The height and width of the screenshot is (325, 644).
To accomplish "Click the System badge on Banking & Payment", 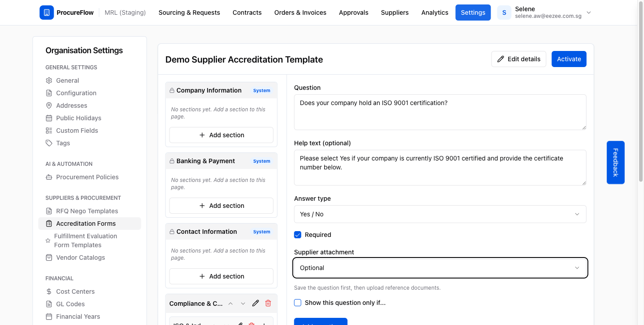I will (262, 161).
